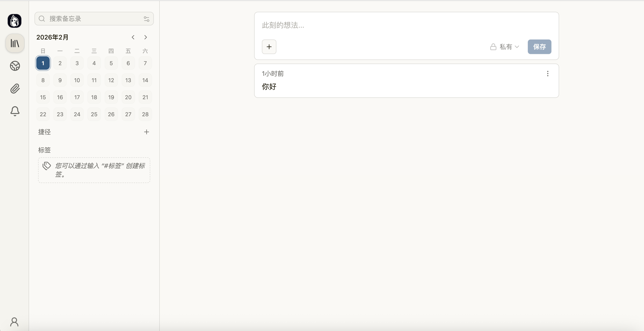Viewport: 644px width, 331px height.
Task: Open the three-dot menu on the 你好 memo
Action: coord(548,74)
